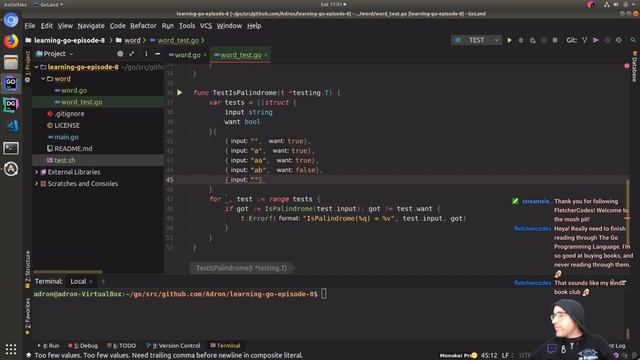640x360 pixels.
Task: Open the File menu
Action: tap(30, 26)
